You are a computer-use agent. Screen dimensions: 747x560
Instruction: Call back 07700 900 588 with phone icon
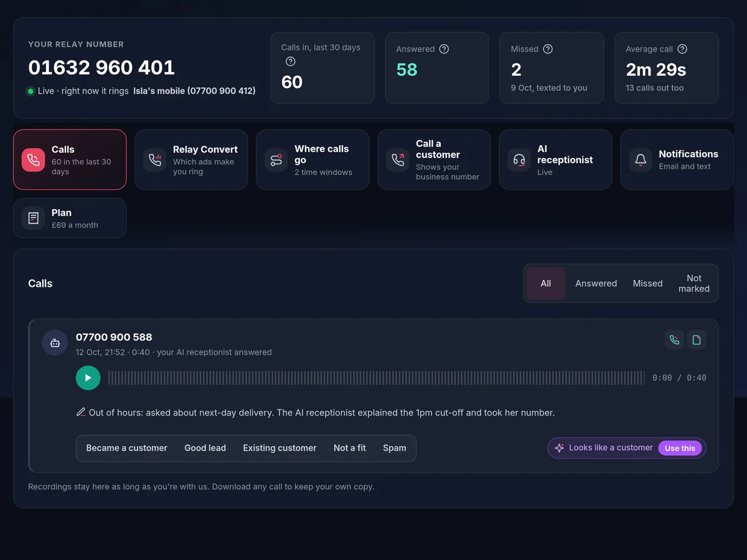coord(674,340)
